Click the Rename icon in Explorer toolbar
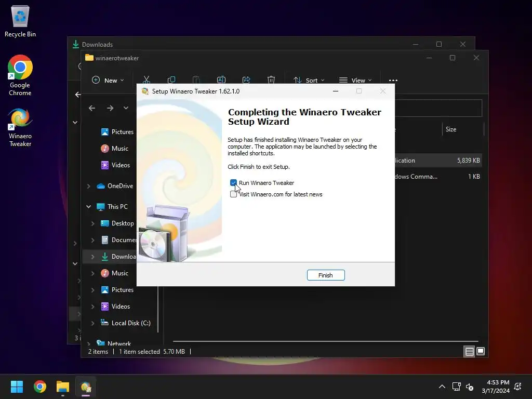This screenshot has width=532, height=399. point(221,80)
